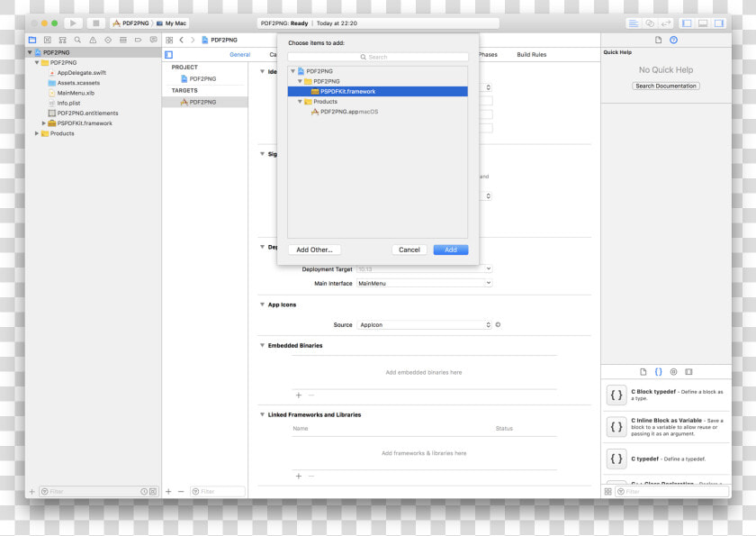Collapse Linked Frameworks and Libraries section

coord(262,414)
